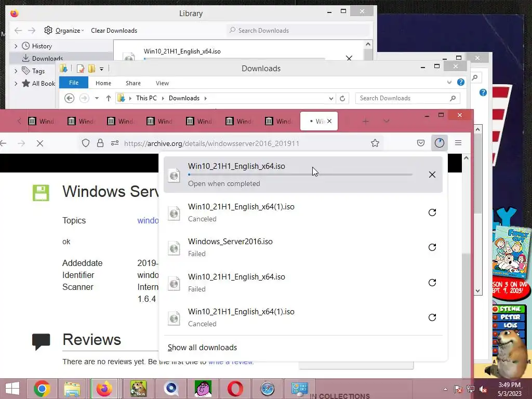Image resolution: width=532 pixels, height=399 pixels.
Task: Expand the Tags tree item in Library
Action: pos(16,71)
